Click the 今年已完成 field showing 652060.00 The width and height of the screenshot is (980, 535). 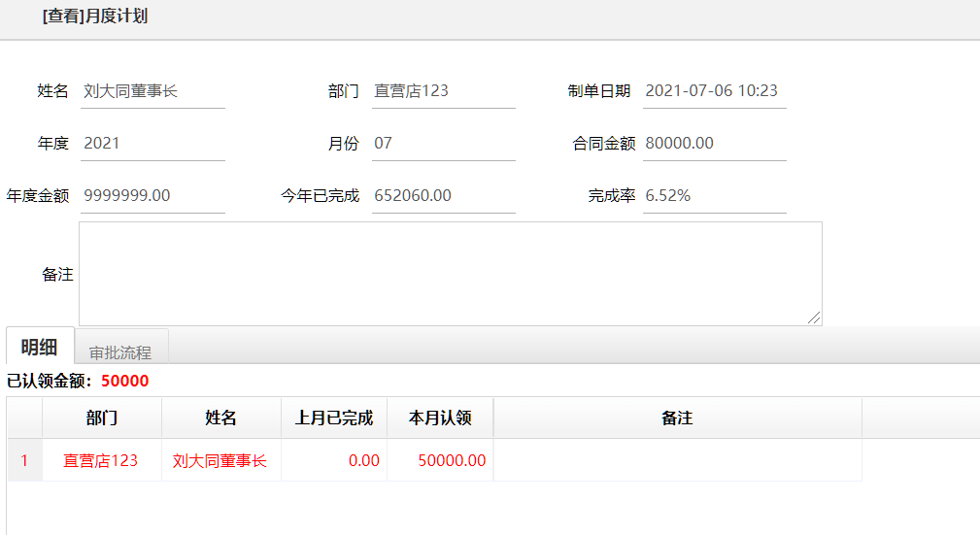click(443, 196)
